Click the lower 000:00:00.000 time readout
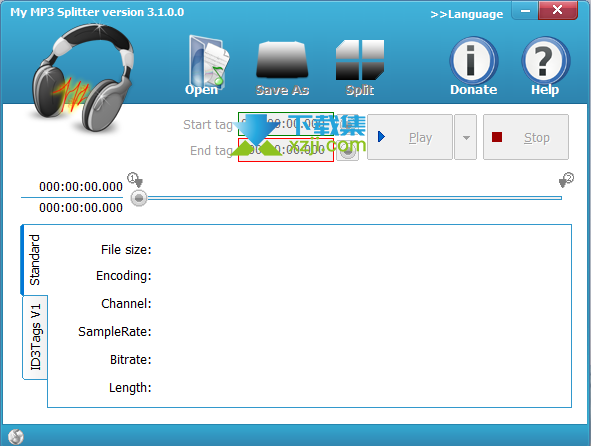Screen dimensions: 591x446 81,208
